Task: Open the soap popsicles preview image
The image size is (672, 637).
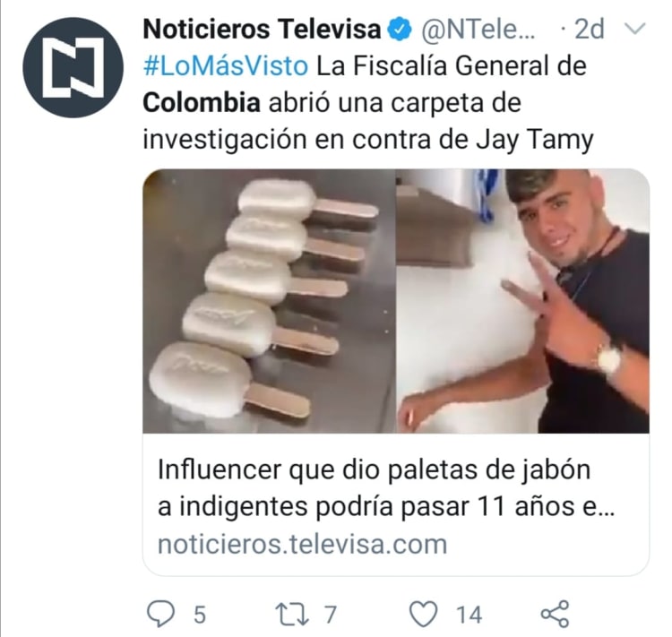Action: click(x=269, y=301)
